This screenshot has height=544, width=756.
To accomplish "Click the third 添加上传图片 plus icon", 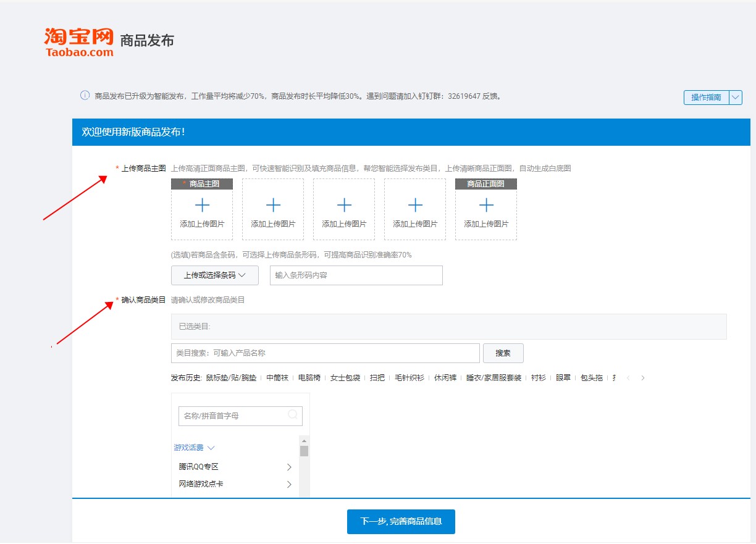I will point(344,204).
